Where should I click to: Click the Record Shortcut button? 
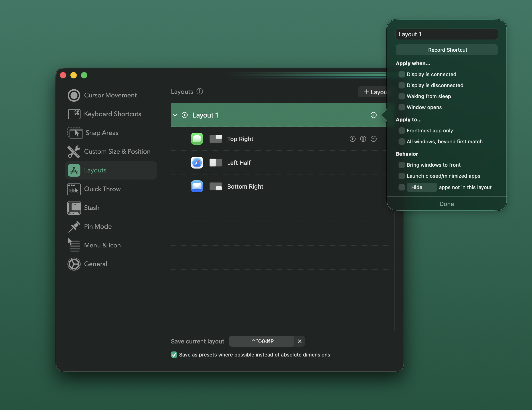point(447,50)
